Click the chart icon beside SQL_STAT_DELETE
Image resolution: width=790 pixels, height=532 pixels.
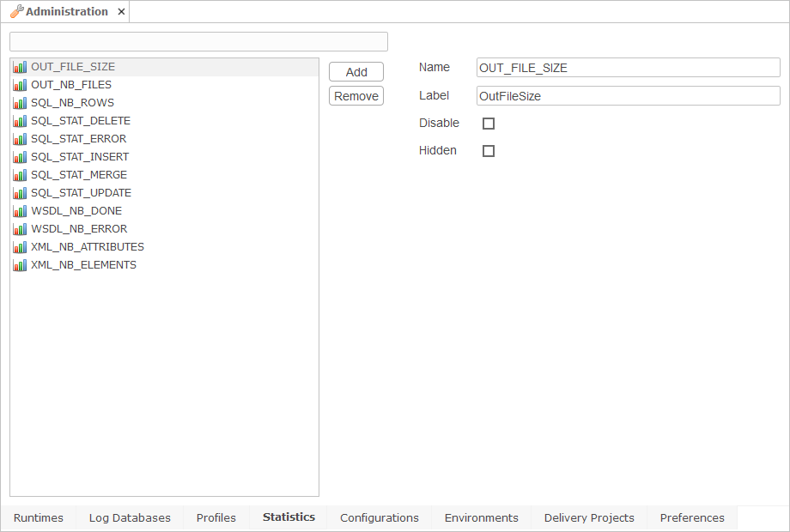tap(20, 121)
